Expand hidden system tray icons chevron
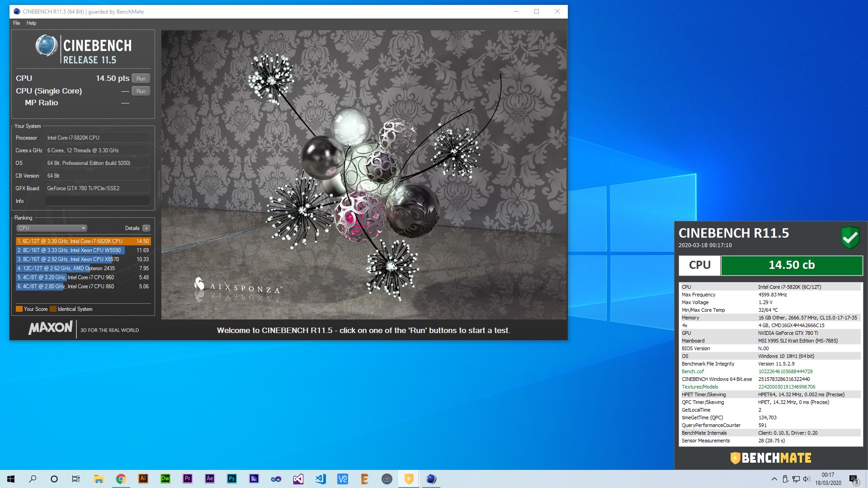Viewport: 868px width, 488px height. 774,479
